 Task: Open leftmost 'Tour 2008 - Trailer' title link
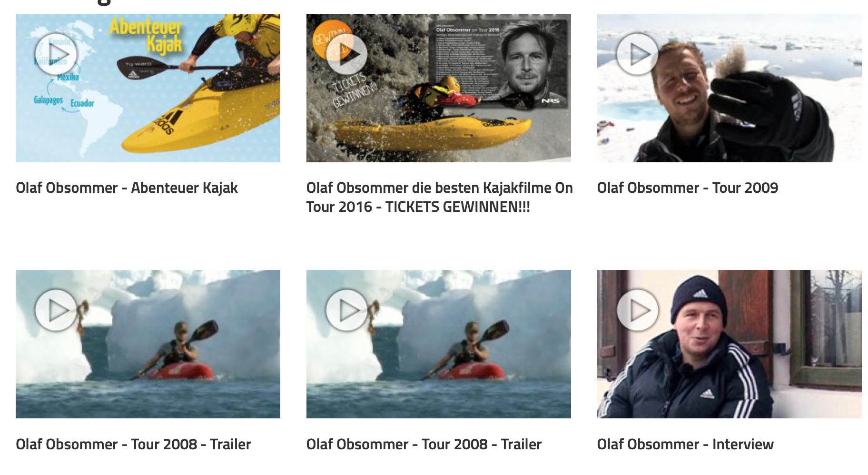point(133,444)
